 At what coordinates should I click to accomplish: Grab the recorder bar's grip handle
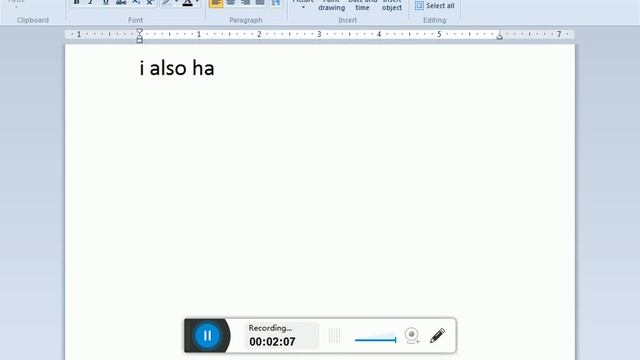[334, 336]
